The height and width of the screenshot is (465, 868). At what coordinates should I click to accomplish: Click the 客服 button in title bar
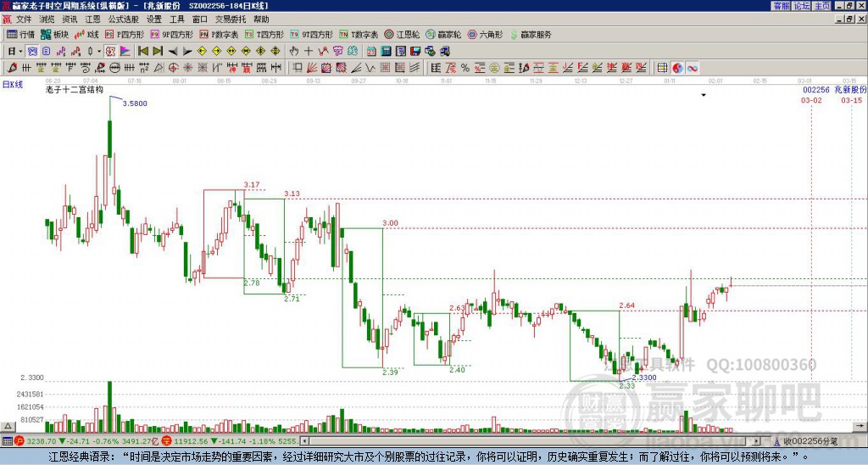pos(781,6)
